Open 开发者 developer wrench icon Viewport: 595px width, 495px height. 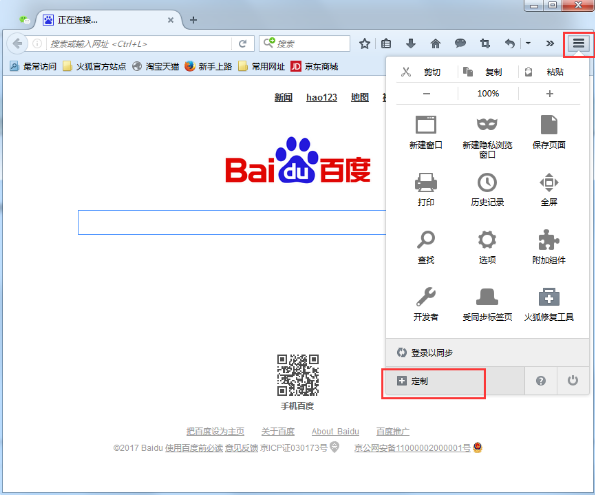[426, 297]
